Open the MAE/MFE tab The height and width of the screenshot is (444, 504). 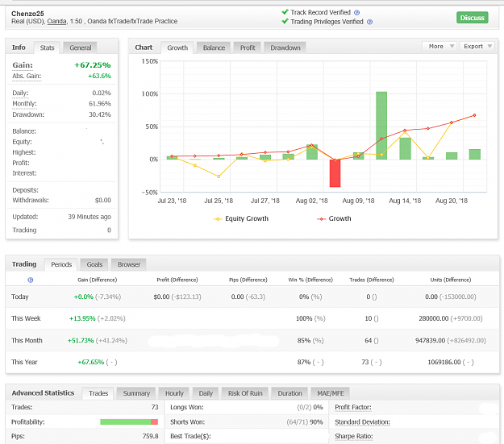tap(331, 393)
